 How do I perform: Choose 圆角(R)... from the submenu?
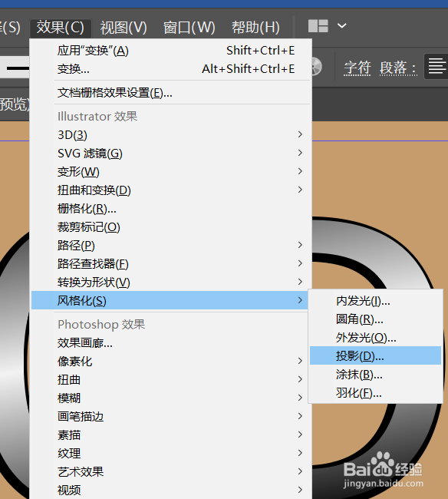pyautogui.click(x=375, y=319)
